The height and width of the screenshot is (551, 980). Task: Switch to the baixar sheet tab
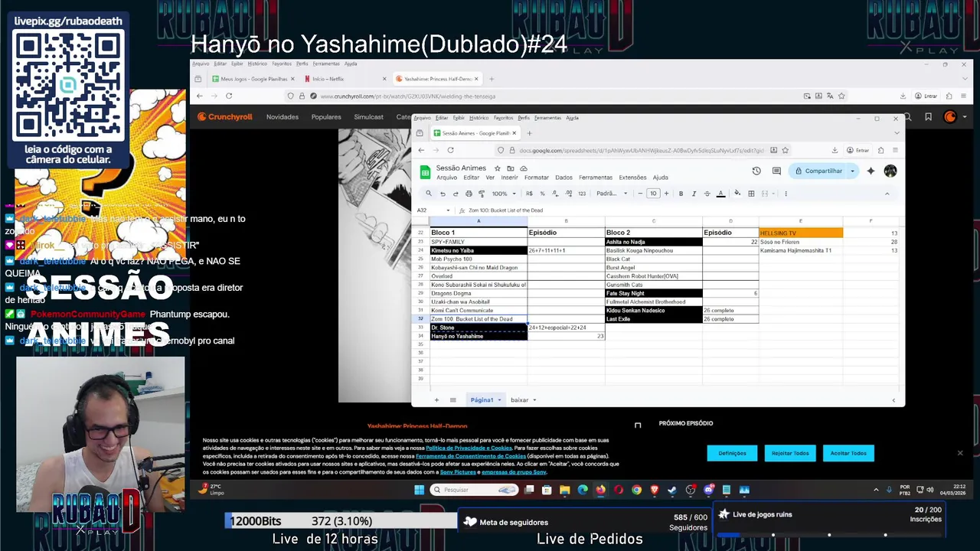520,400
